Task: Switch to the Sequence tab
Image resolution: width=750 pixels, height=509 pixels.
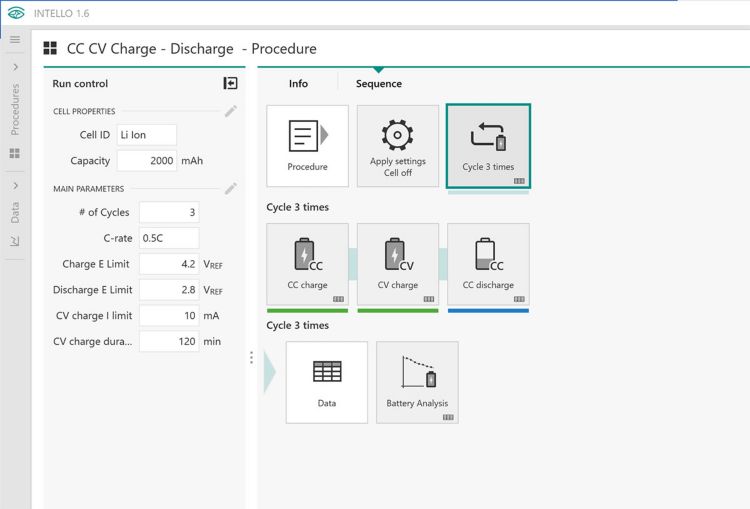Action: click(x=378, y=84)
